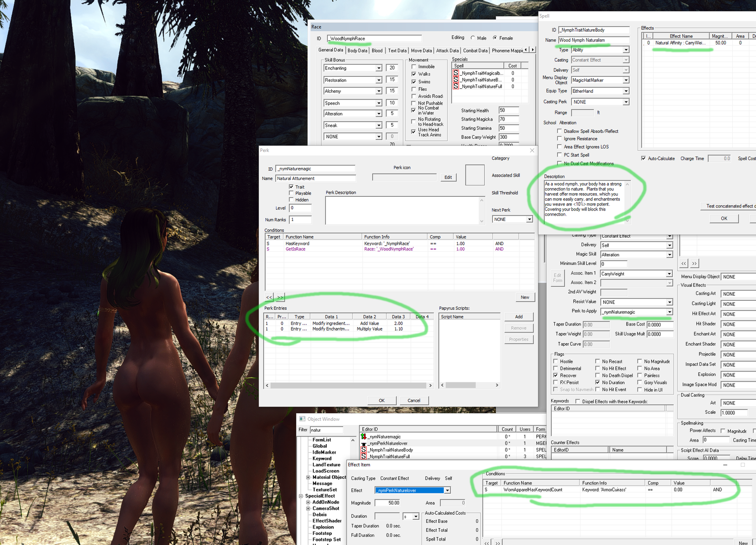Click the _nymPerkNaturelover magic effect icon in Object Window
This screenshot has height=545, width=756.
[363, 443]
